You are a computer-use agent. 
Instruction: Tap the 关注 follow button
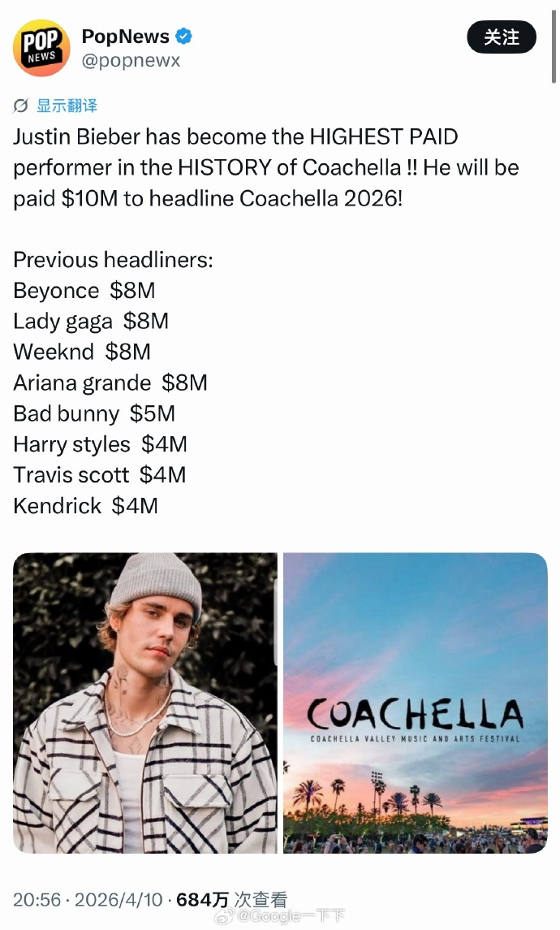click(x=502, y=37)
